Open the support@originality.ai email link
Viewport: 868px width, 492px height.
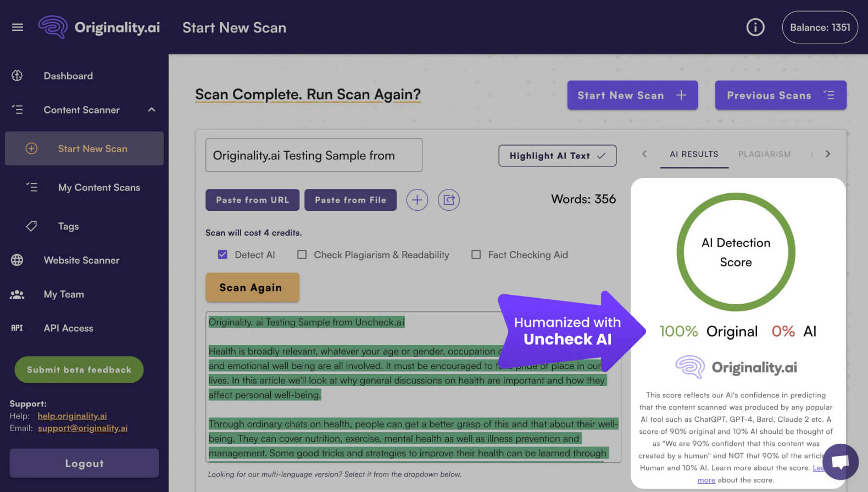pos(82,428)
